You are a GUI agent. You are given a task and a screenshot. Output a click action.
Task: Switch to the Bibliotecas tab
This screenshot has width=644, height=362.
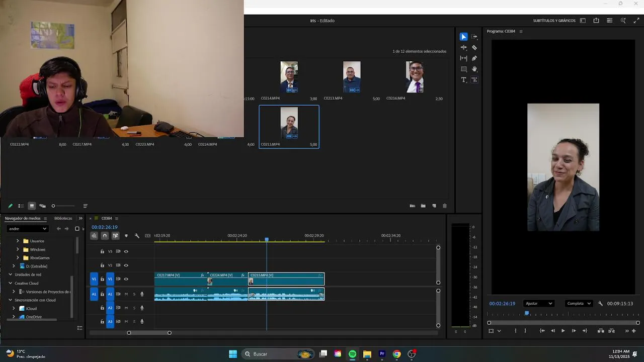pos(63,218)
